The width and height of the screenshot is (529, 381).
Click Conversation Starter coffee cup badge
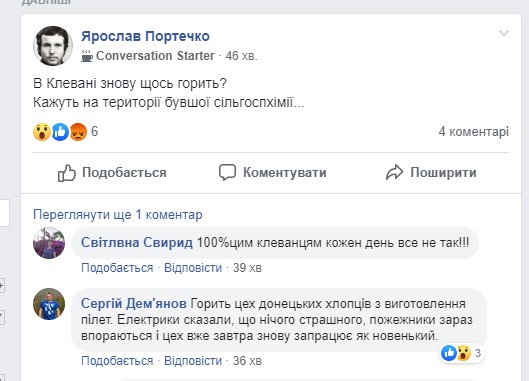click(x=87, y=56)
